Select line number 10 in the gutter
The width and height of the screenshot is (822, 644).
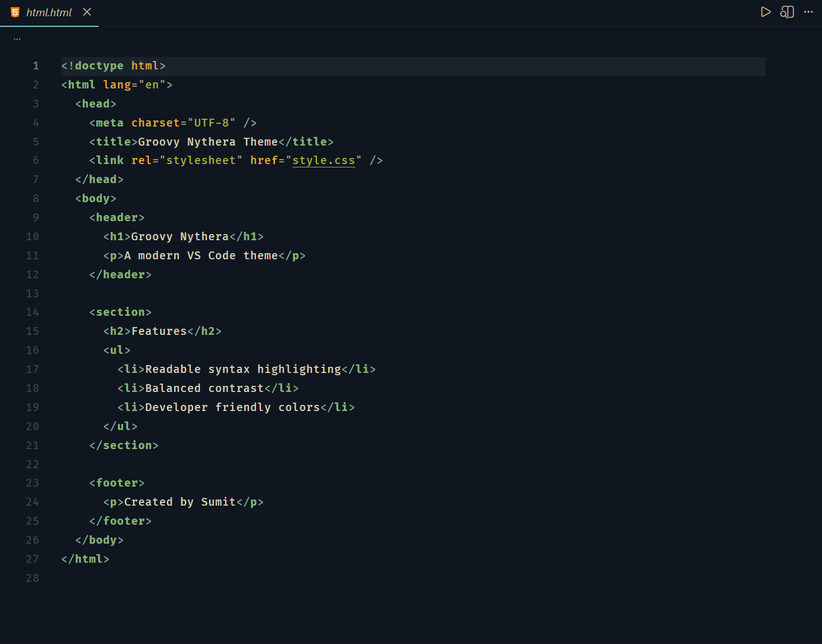tap(32, 236)
